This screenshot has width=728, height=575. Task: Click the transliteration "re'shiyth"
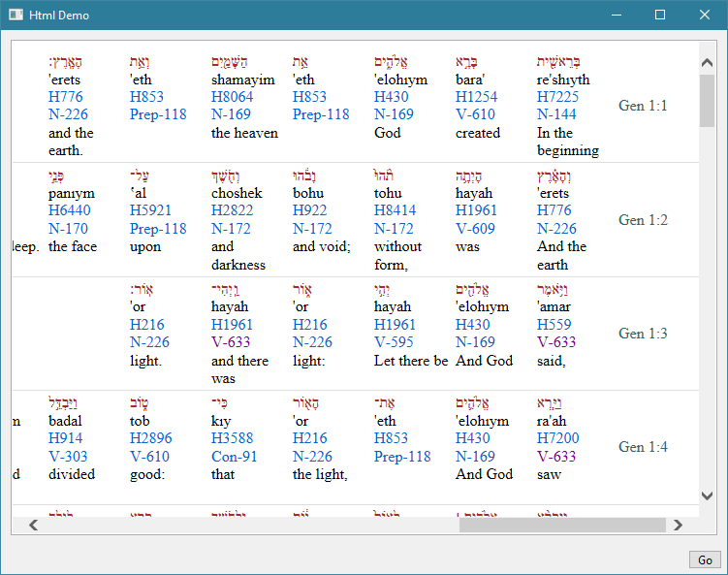click(563, 80)
